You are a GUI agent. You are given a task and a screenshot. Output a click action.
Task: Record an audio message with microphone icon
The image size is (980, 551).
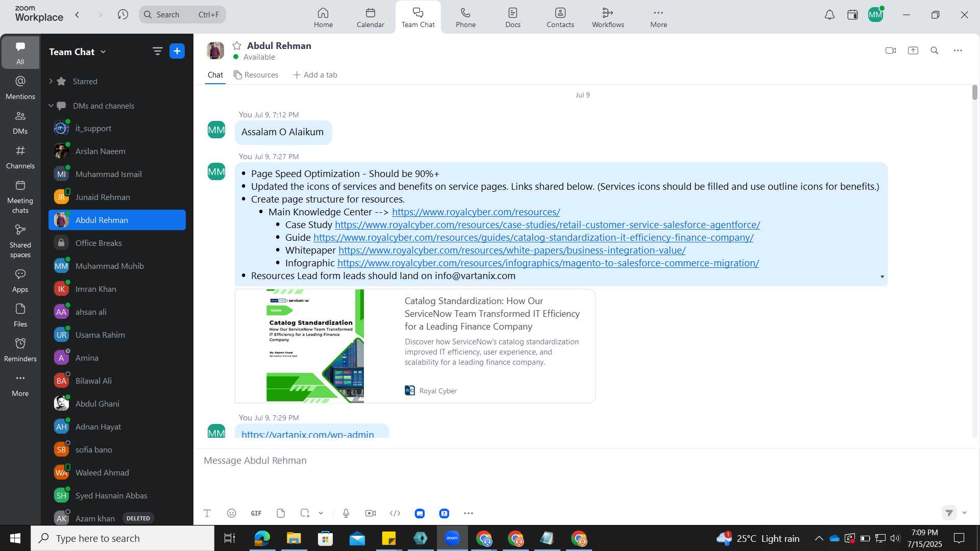(x=346, y=513)
